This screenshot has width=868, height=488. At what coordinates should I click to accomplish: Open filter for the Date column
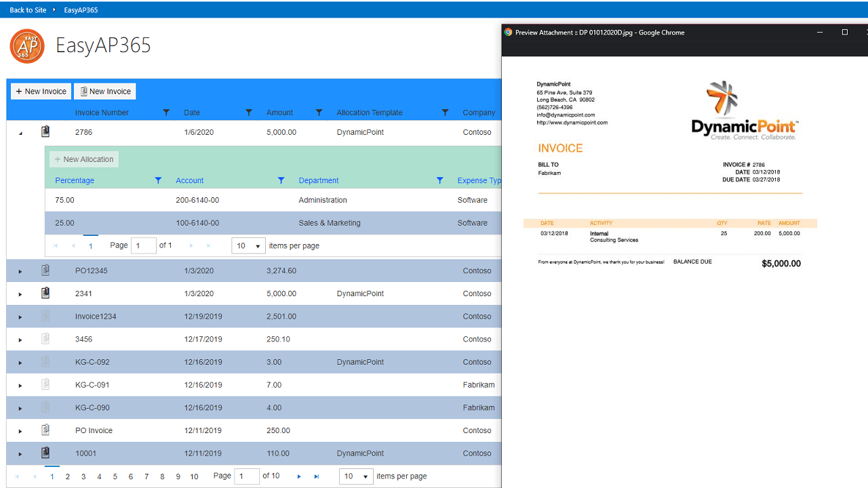249,113
